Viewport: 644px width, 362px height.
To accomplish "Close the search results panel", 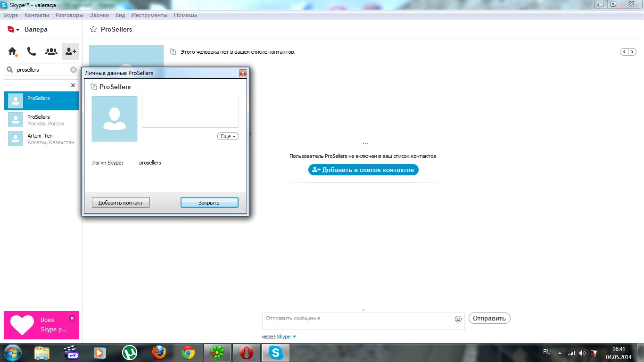I will (x=73, y=85).
